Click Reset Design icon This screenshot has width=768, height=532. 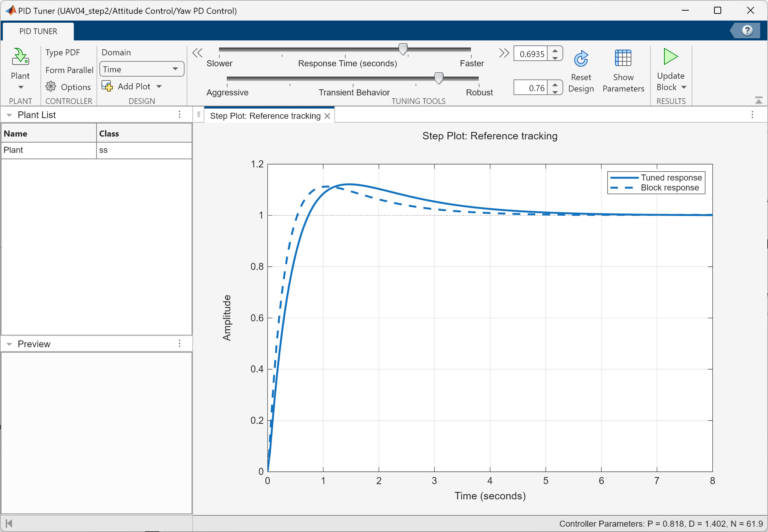[x=581, y=59]
